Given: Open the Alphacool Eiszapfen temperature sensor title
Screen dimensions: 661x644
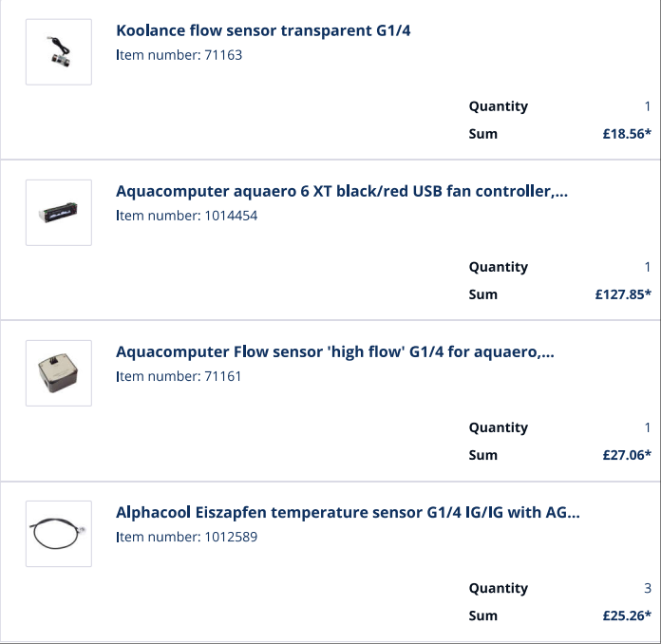Looking at the screenshot, I should (347, 512).
